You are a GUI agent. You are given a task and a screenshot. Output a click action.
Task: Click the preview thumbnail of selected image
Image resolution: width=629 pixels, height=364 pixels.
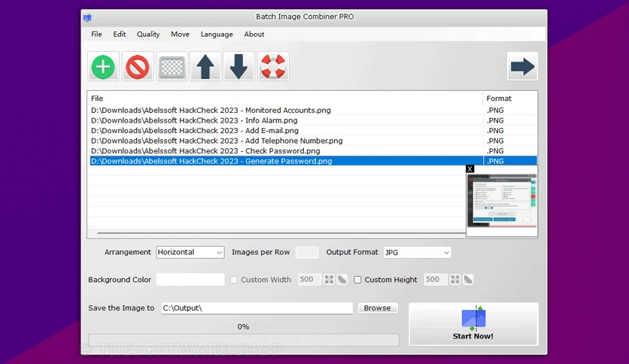click(x=502, y=199)
